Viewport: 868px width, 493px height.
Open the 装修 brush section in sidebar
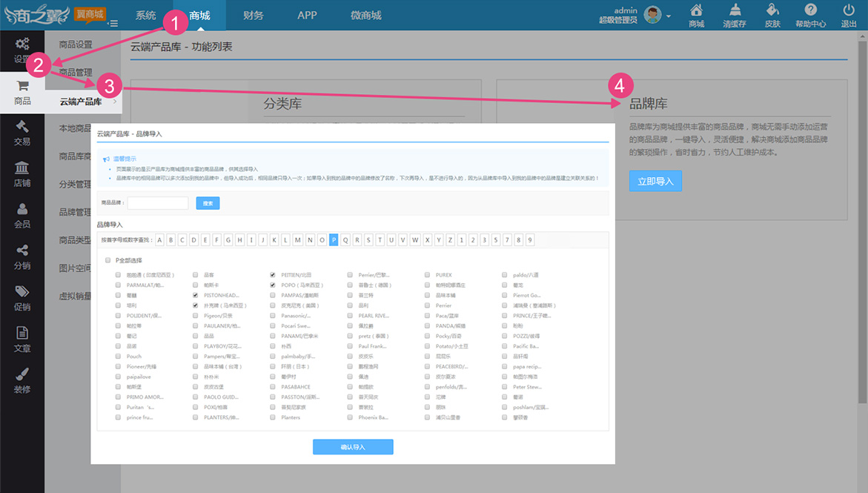(x=22, y=381)
